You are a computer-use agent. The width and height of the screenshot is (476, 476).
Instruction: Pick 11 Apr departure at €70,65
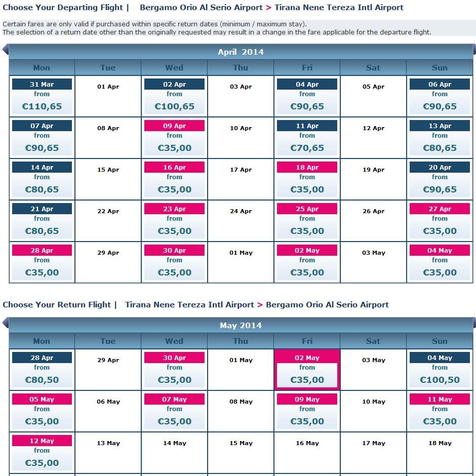coord(307,138)
